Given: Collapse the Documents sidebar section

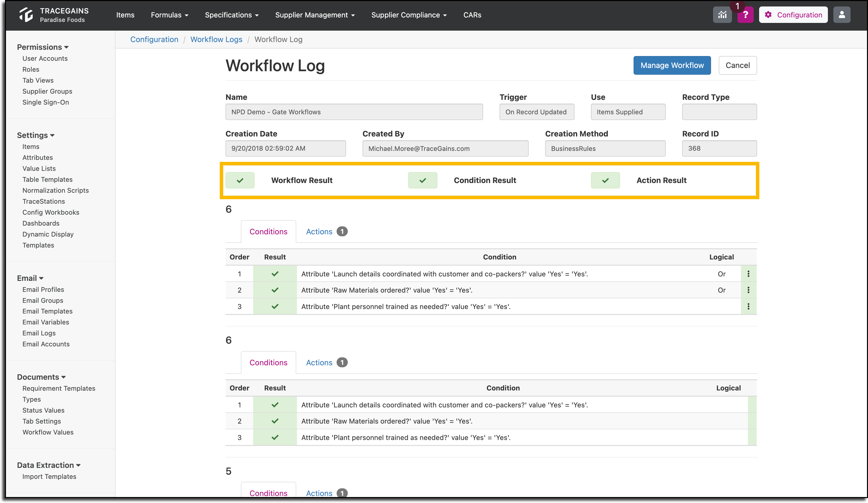Looking at the screenshot, I should [x=41, y=377].
